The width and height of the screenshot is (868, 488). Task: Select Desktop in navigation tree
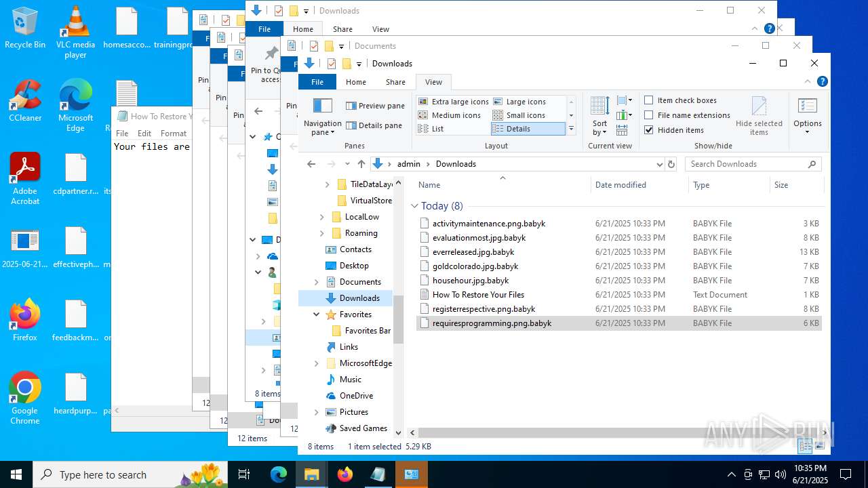(x=354, y=266)
